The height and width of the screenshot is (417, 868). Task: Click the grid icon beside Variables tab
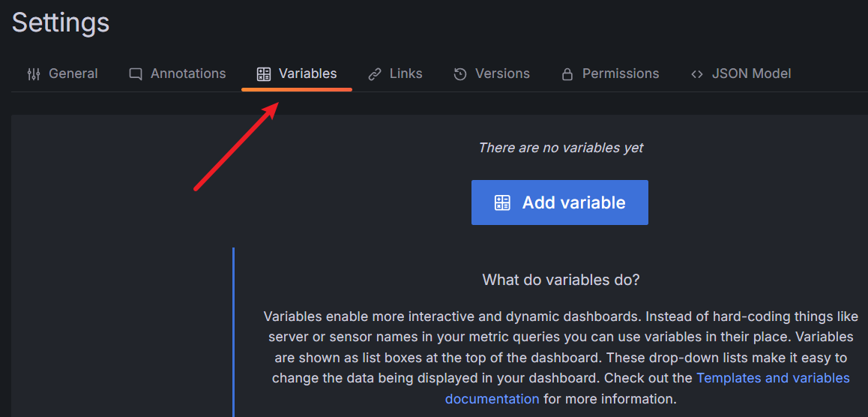tap(263, 74)
